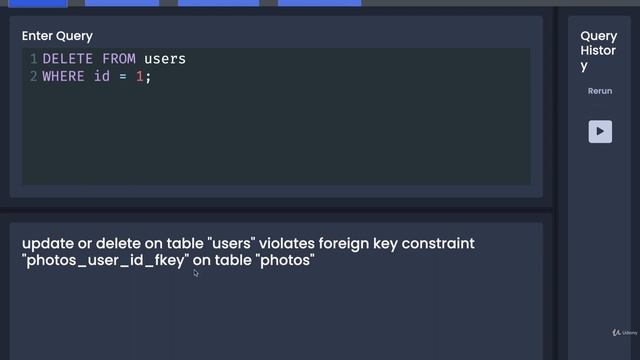Click the photos_user_id_fkey constraint name in error
This screenshot has height=360, width=640.
point(105,260)
